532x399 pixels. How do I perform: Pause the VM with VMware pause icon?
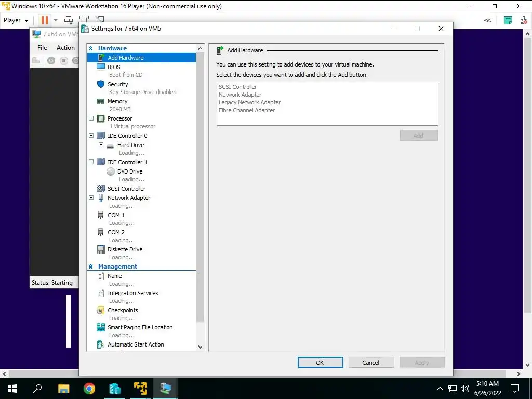(x=45, y=20)
